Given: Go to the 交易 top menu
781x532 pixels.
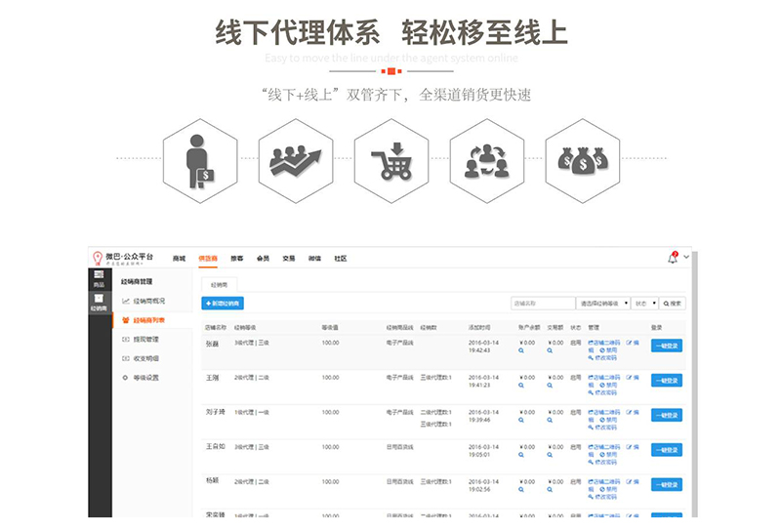Looking at the screenshot, I should click(x=288, y=259).
